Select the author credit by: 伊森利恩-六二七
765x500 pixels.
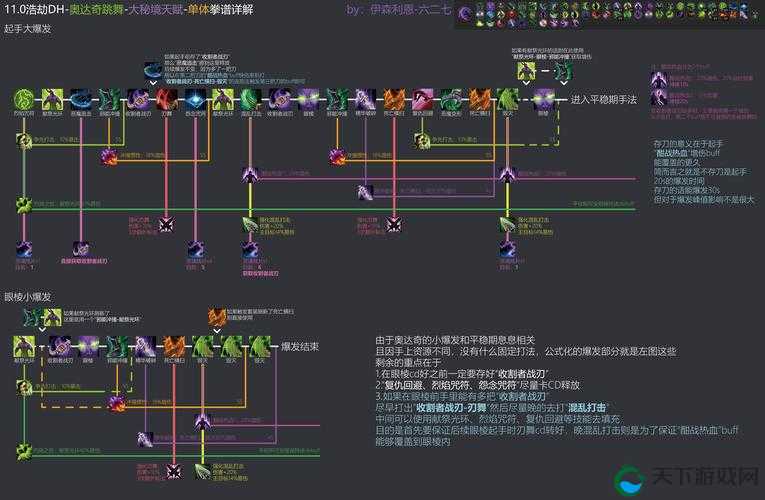coord(399,9)
